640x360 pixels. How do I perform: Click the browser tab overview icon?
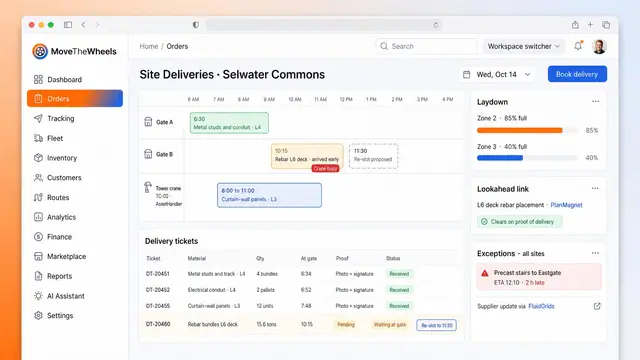tap(606, 25)
